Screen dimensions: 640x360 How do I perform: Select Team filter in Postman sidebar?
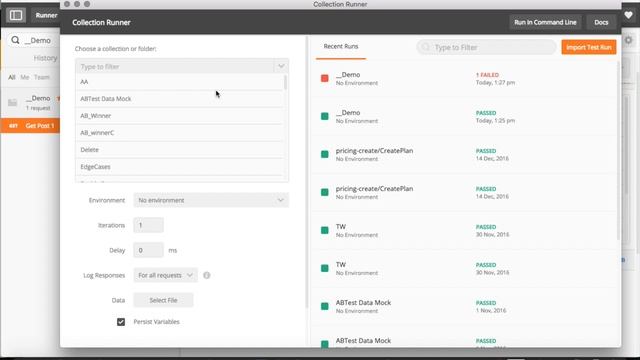(42, 77)
